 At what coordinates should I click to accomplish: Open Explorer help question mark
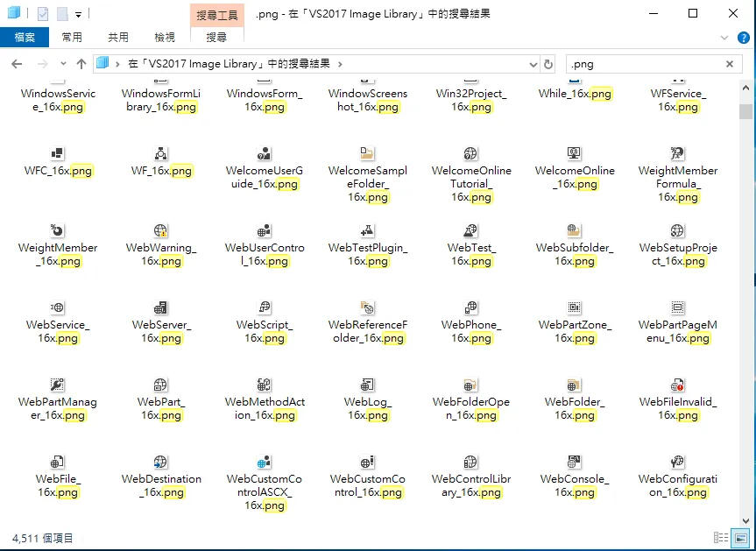pos(744,38)
